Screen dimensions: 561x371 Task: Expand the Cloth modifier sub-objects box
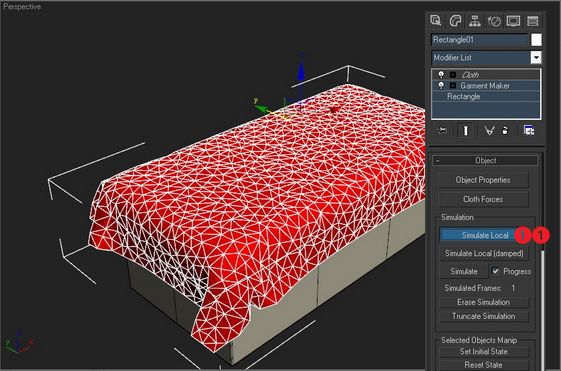click(453, 75)
